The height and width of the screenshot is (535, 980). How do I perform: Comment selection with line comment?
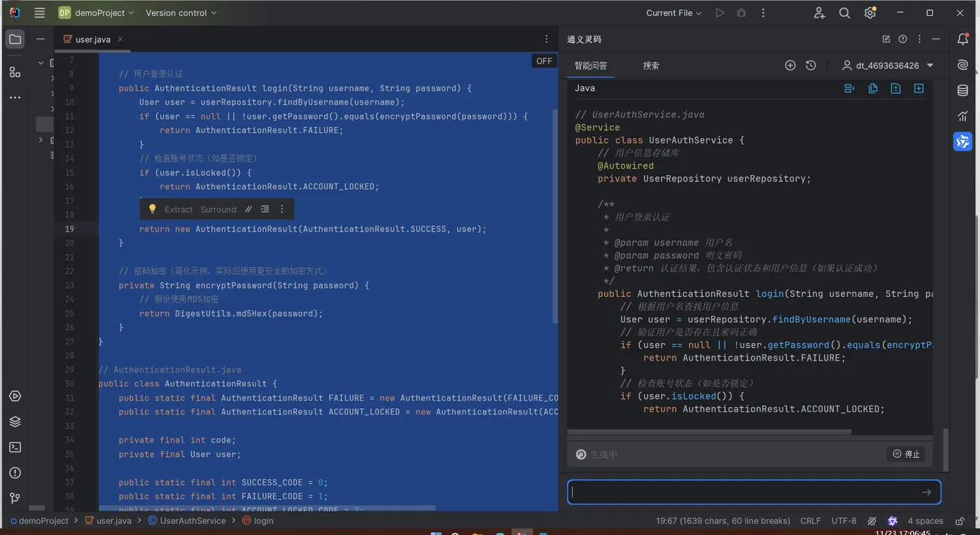(x=248, y=209)
